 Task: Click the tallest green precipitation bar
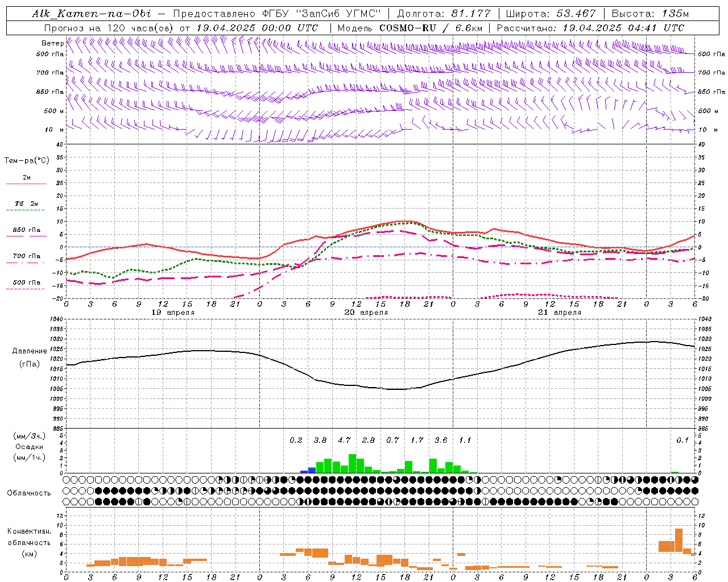click(x=353, y=463)
